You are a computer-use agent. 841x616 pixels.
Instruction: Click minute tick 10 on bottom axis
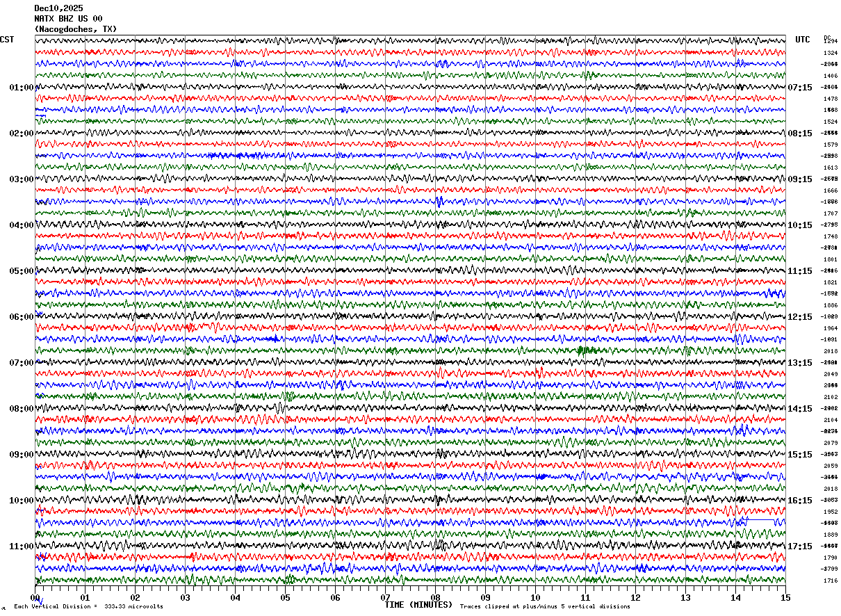[x=535, y=597]
